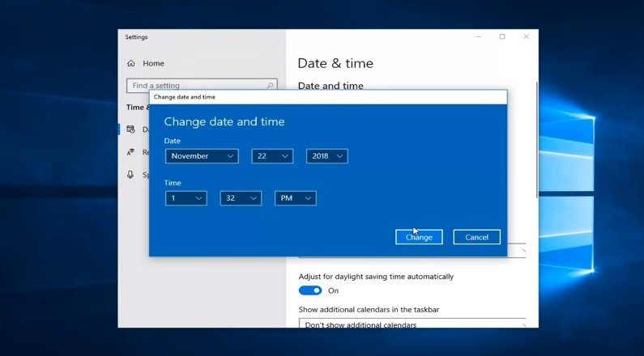
Task: Open the PM period dropdown
Action: [x=295, y=198]
